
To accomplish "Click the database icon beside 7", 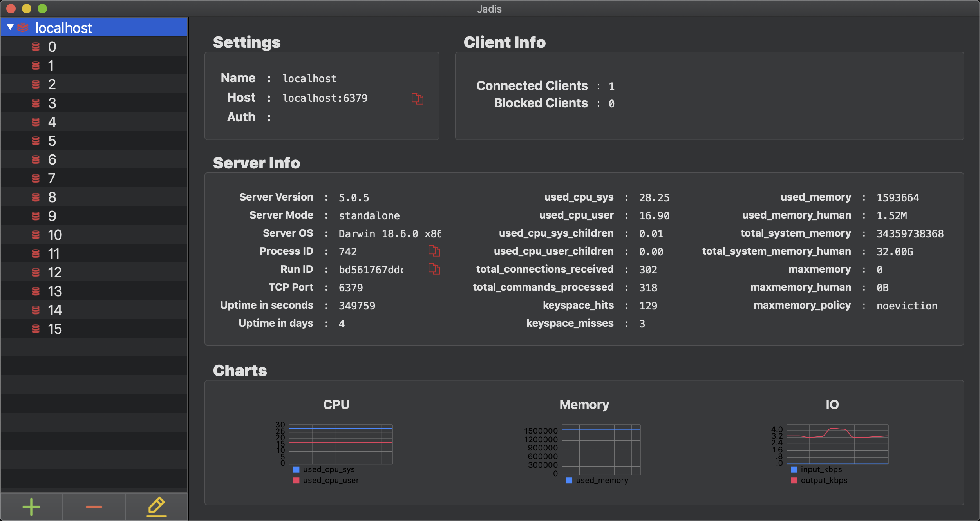I will click(x=36, y=178).
